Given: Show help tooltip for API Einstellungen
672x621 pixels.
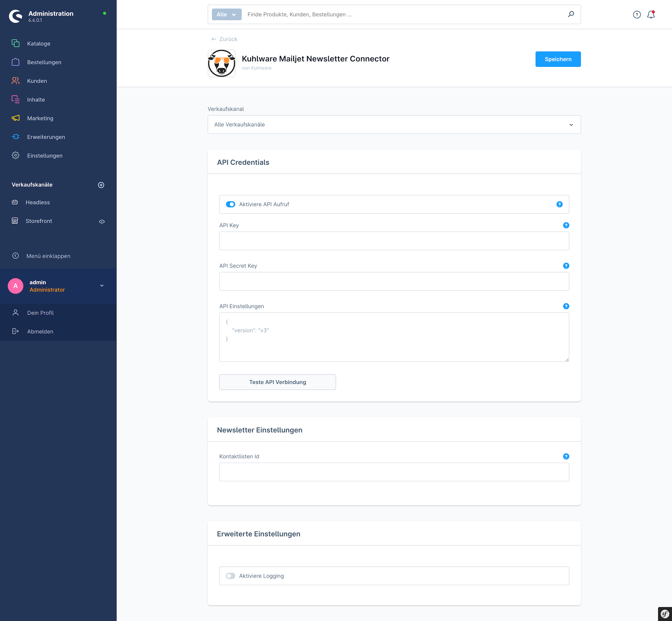Looking at the screenshot, I should coord(566,306).
